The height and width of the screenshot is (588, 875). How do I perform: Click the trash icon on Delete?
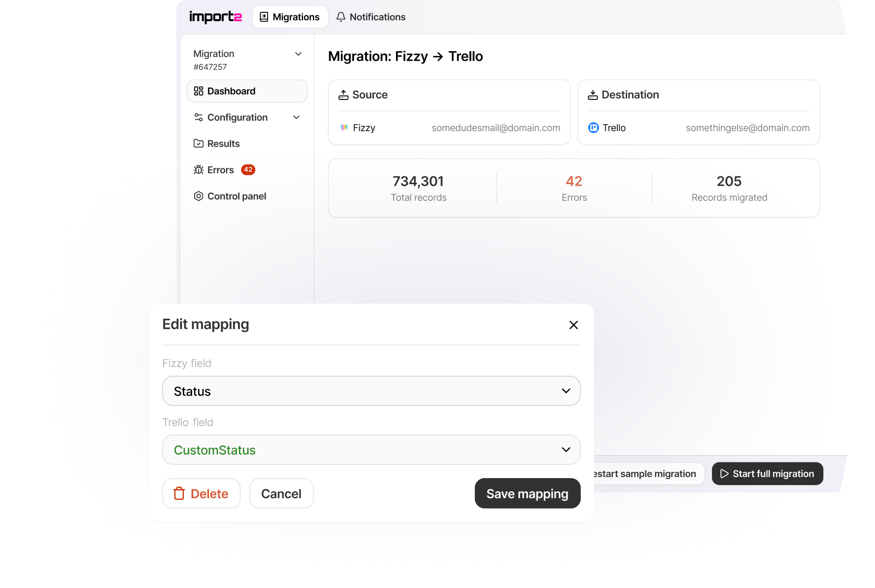click(x=179, y=493)
